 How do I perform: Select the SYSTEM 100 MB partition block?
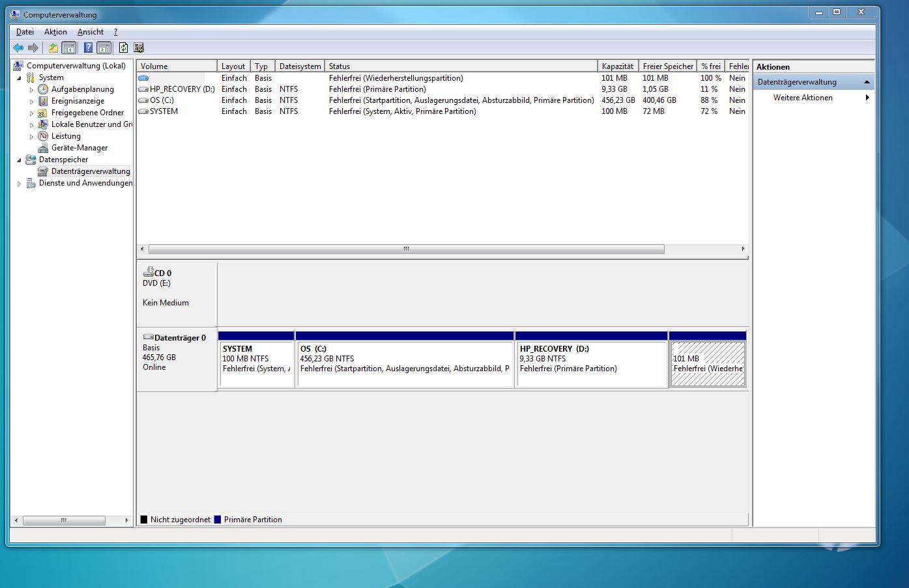tap(257, 359)
